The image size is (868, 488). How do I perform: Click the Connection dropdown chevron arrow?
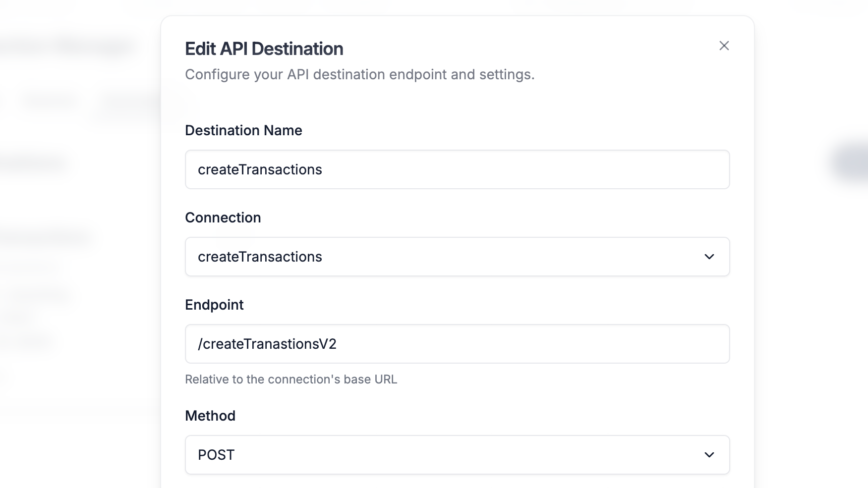coord(709,257)
